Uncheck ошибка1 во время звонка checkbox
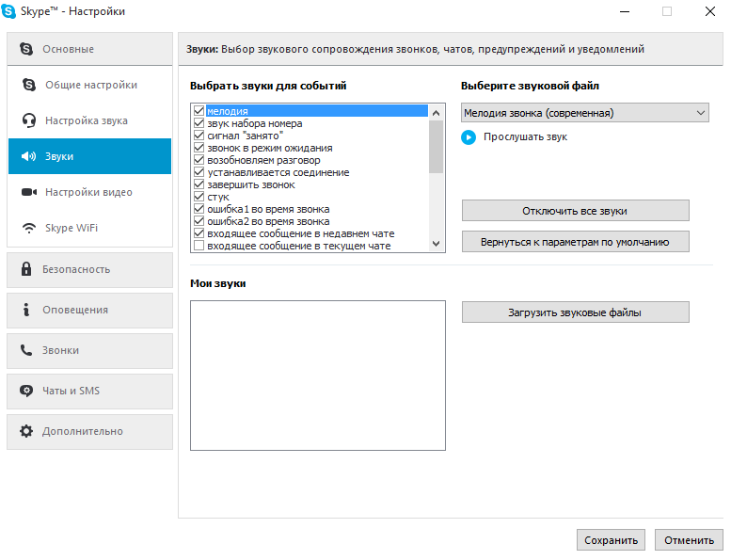 pos(199,208)
